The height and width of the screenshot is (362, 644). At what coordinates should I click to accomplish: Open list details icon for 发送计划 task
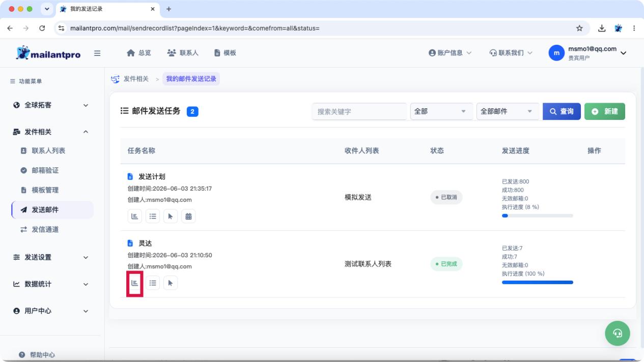pyautogui.click(x=153, y=216)
